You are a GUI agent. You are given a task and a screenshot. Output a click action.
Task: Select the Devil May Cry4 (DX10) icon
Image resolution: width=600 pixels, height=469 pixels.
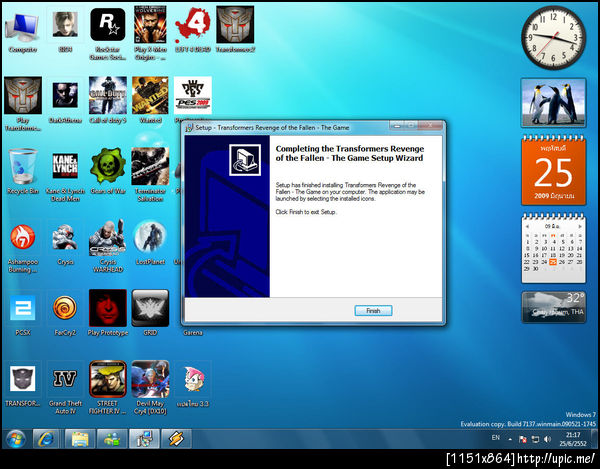click(x=150, y=388)
